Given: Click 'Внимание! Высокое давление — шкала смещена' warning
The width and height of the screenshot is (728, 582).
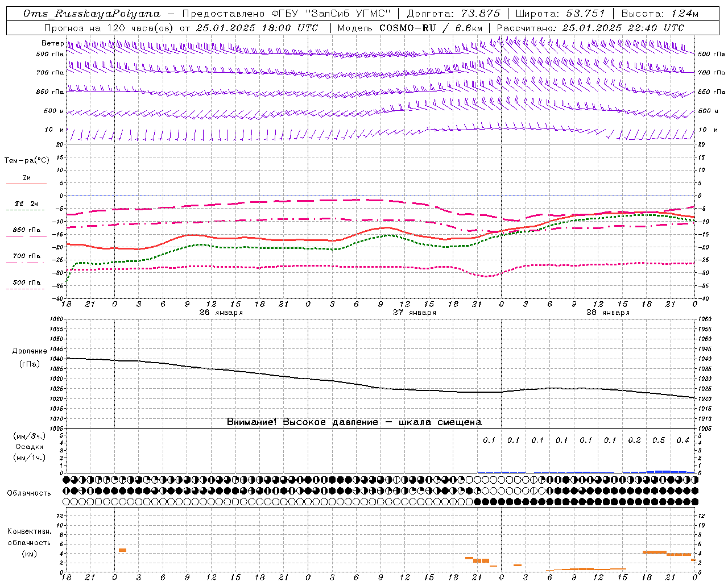Looking at the screenshot, I should point(354,422).
